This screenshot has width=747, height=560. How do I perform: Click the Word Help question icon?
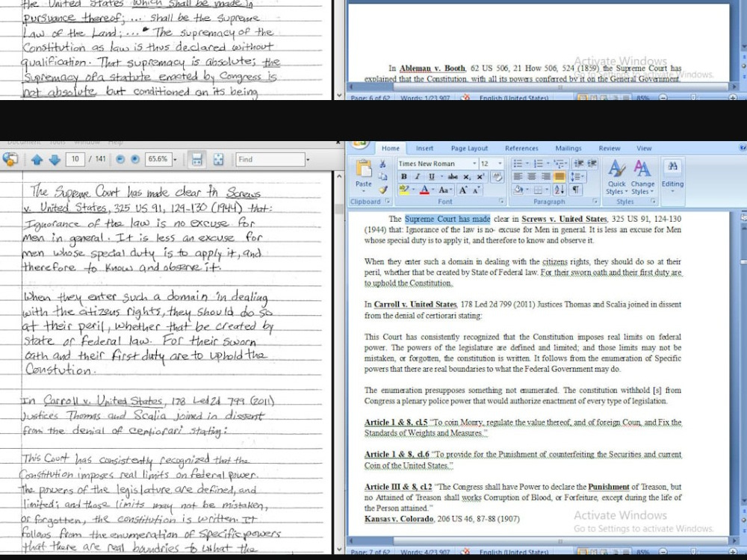tap(743, 148)
